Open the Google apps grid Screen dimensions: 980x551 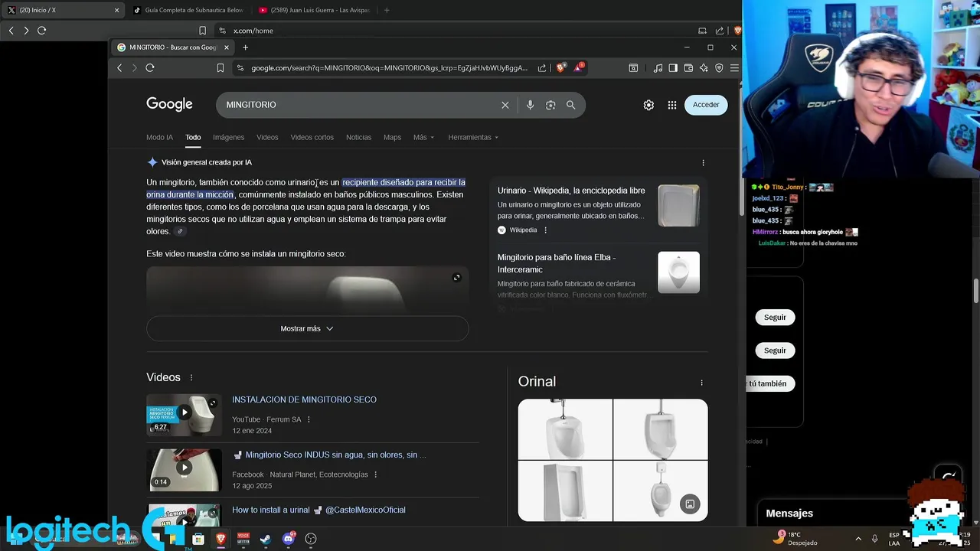tap(672, 105)
